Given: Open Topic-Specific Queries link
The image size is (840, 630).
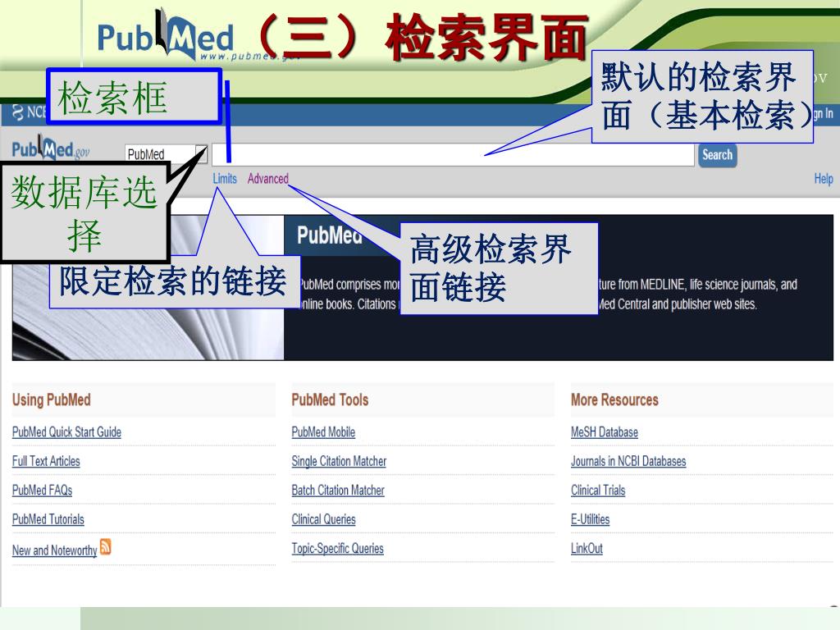Looking at the screenshot, I should tap(337, 549).
